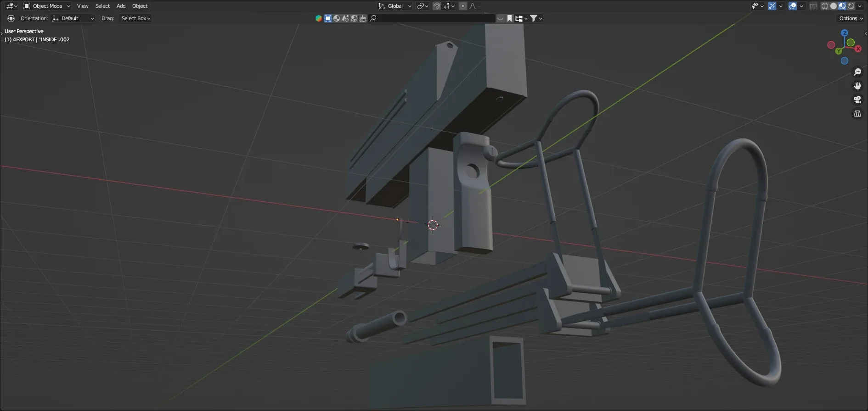Toggle the snap magnet
This screenshot has height=411, width=868.
click(x=437, y=6)
